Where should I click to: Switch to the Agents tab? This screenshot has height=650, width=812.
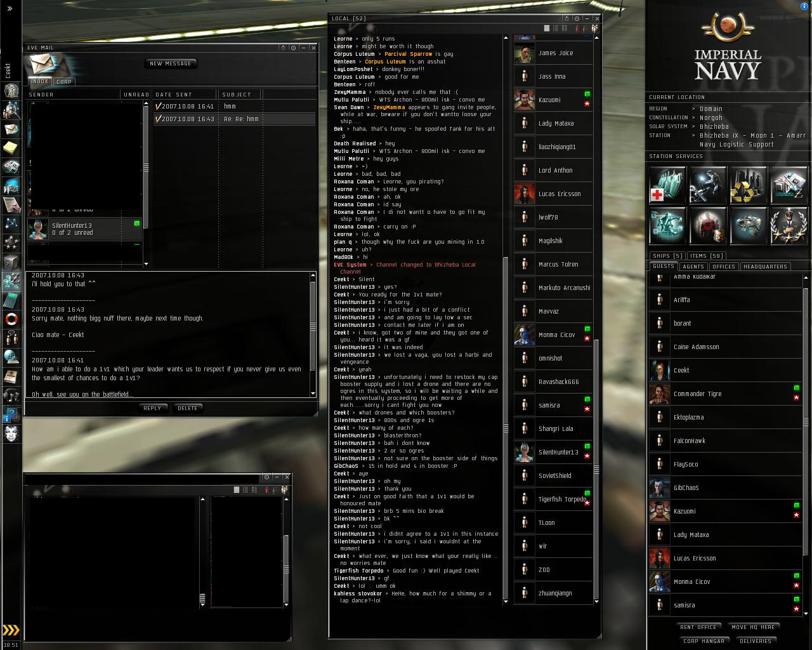pos(693,267)
